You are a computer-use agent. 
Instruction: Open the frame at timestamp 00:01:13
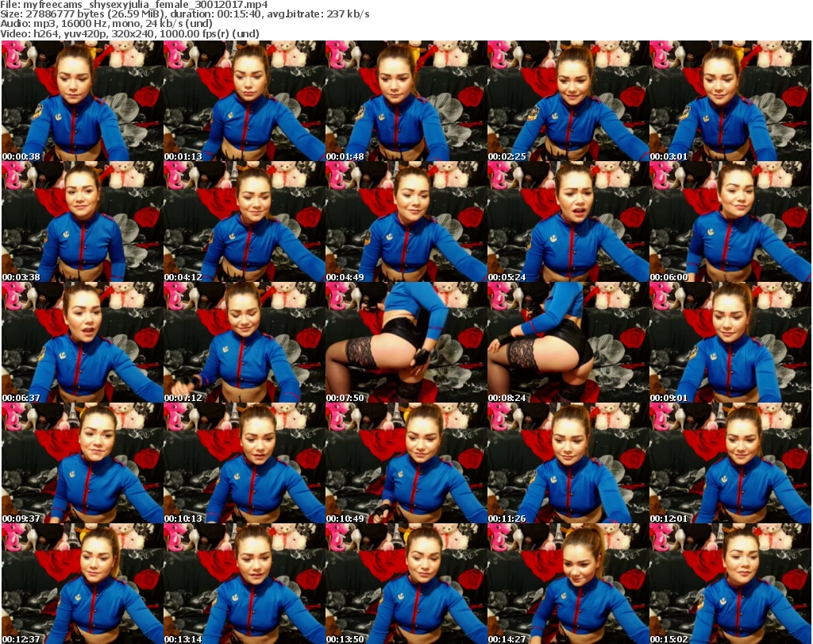[x=245, y=101]
